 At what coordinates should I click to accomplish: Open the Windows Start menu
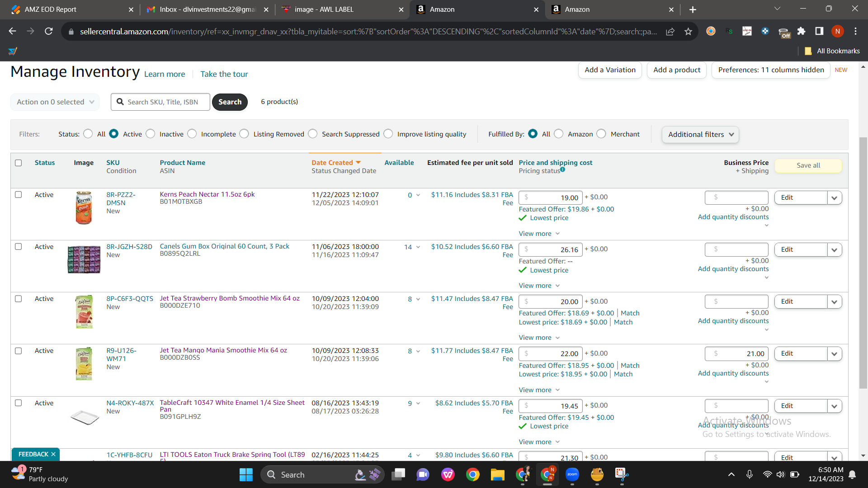pos(246,474)
